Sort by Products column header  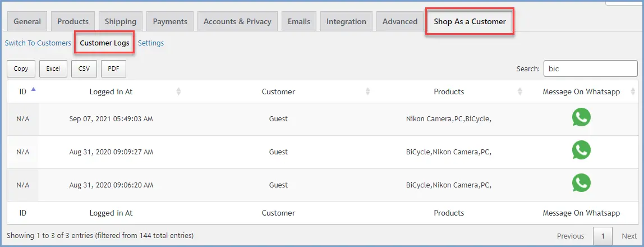(449, 92)
